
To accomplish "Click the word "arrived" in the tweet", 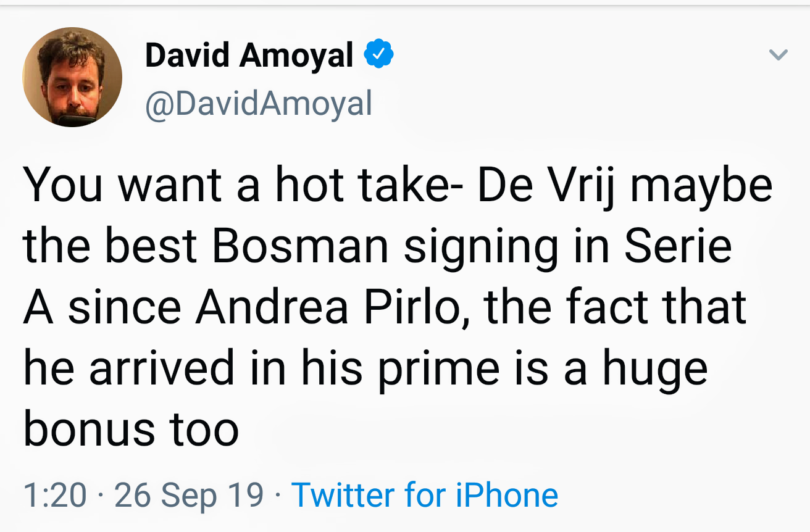I will pos(162,368).
